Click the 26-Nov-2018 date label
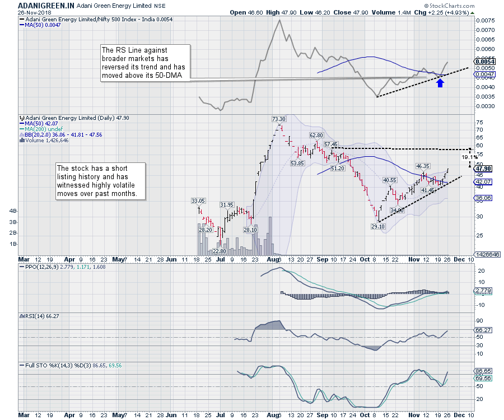 tap(34, 12)
